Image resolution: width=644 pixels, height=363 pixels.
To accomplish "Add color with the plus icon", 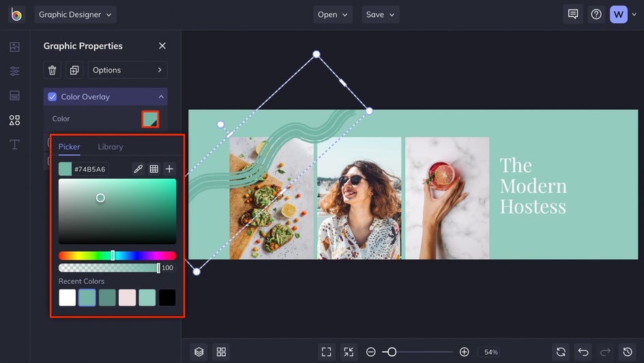I will click(x=169, y=169).
